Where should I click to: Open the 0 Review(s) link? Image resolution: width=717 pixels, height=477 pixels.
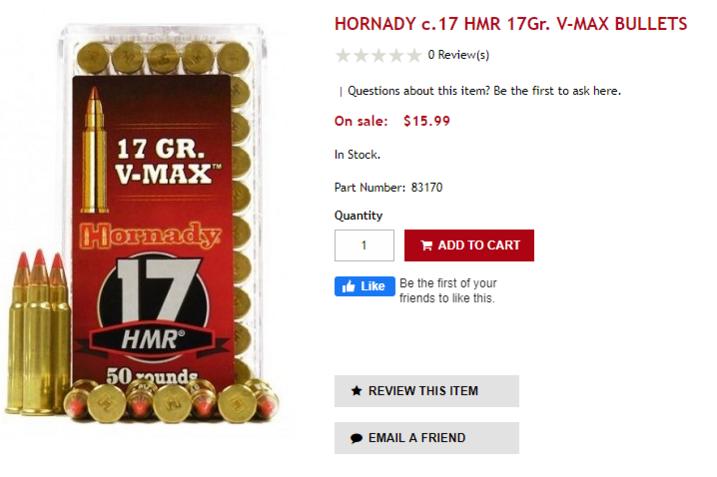(459, 55)
